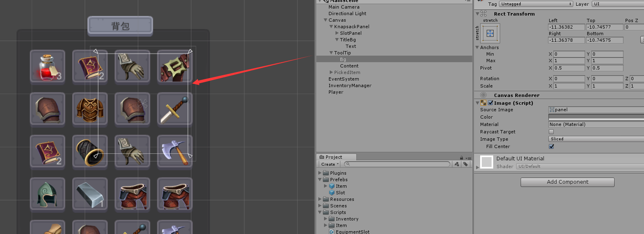The width and height of the screenshot is (644, 234).
Task: Select the Slot prefab cube icon
Action: click(332, 193)
